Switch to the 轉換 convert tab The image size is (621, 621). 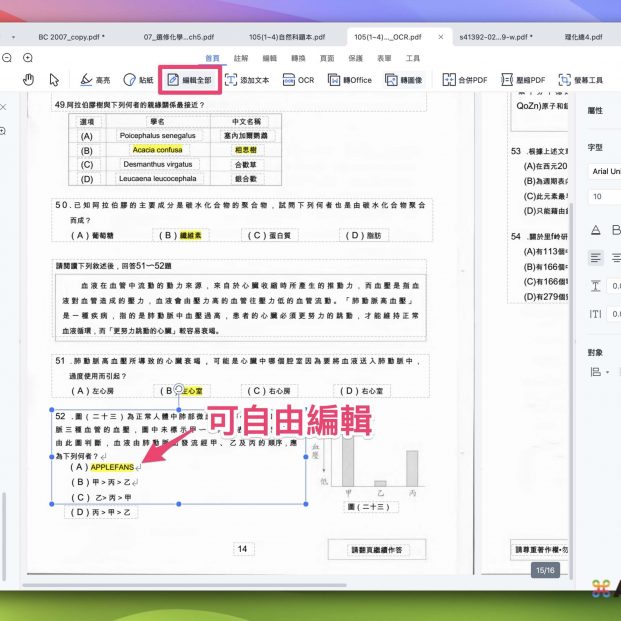[298, 59]
